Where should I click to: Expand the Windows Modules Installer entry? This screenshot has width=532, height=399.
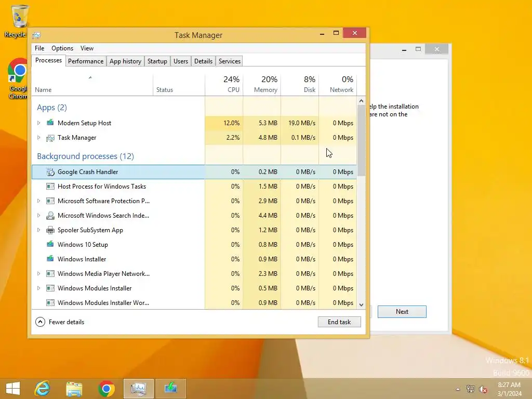38,288
